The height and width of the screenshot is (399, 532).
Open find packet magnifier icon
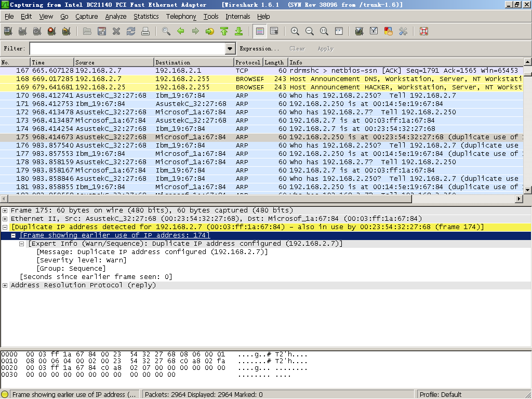(x=166, y=31)
